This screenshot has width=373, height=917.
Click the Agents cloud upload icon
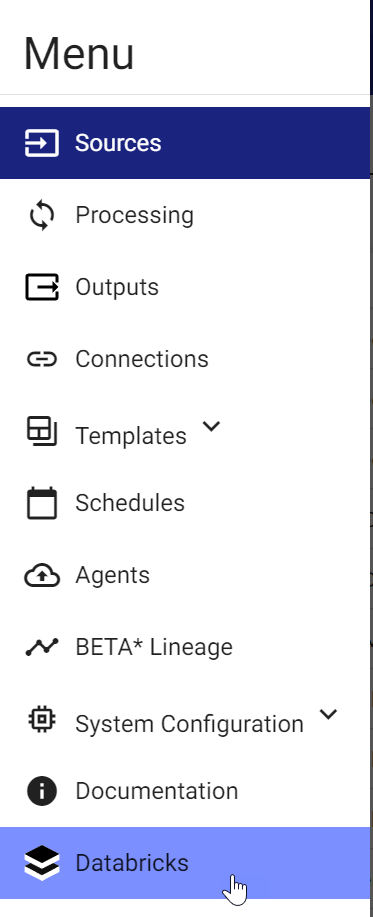42,575
